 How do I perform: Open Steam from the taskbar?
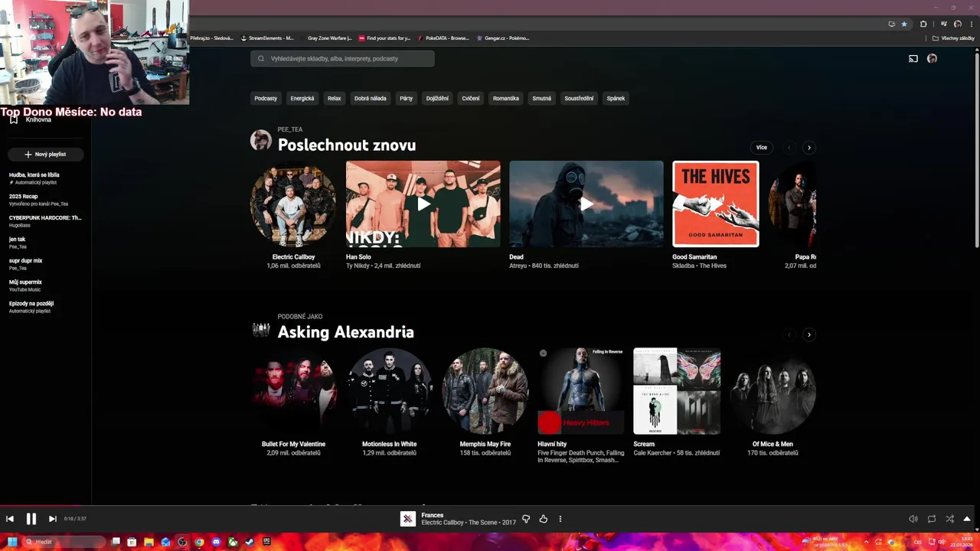[x=250, y=542]
